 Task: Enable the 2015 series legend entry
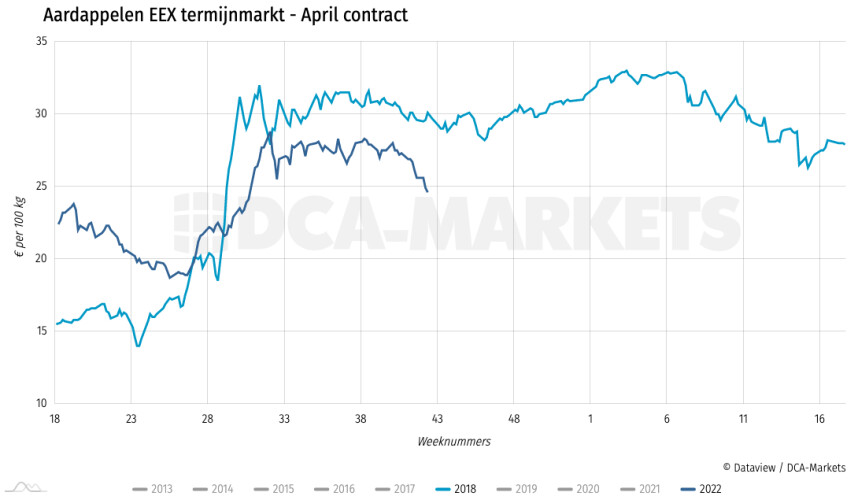pyautogui.click(x=276, y=489)
